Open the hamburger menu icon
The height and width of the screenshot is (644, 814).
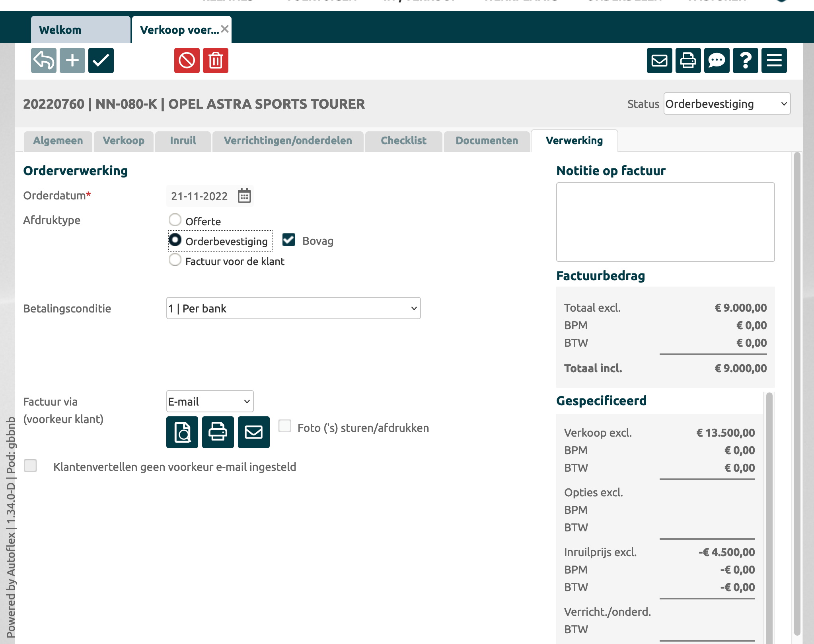point(774,60)
